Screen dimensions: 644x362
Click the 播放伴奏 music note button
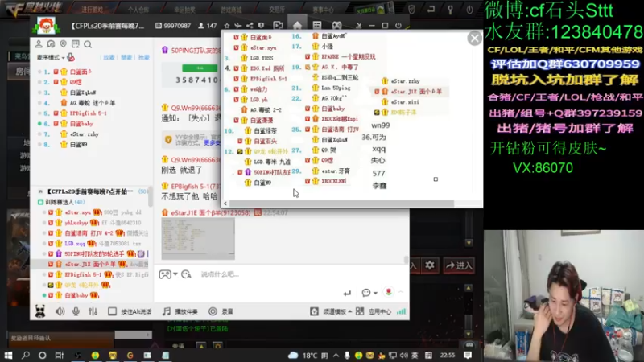(180, 311)
